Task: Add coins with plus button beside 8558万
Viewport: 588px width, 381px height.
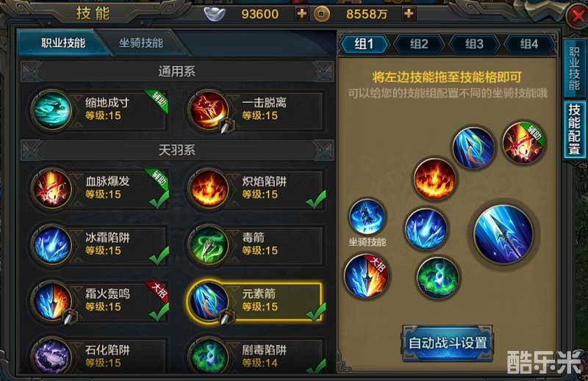Action: [x=409, y=14]
